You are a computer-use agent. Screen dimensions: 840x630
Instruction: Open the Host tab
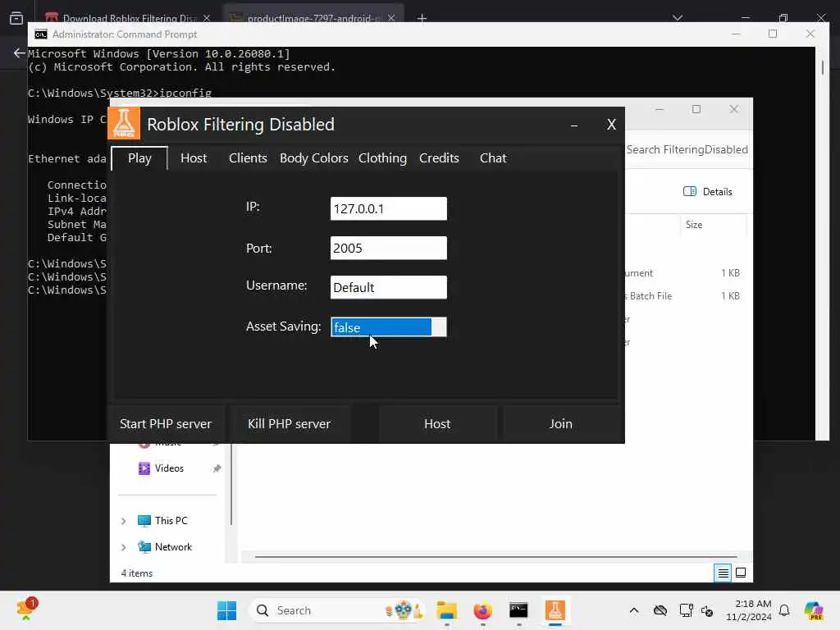point(194,158)
